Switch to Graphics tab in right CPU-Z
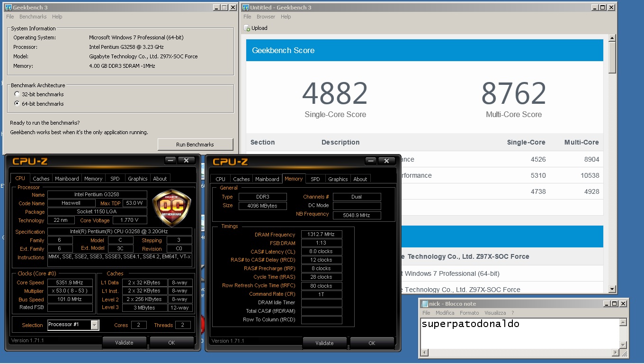This screenshot has width=644, height=364. point(338,179)
